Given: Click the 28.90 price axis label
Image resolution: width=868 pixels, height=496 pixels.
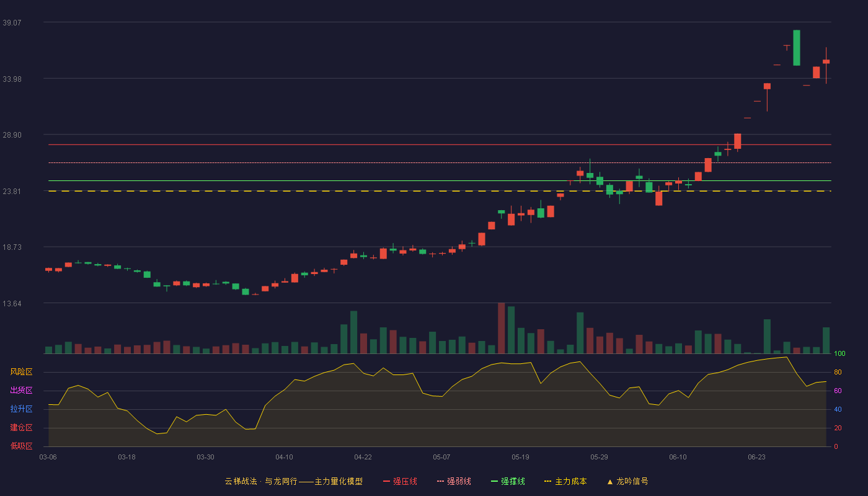Looking at the screenshot, I should (12, 135).
